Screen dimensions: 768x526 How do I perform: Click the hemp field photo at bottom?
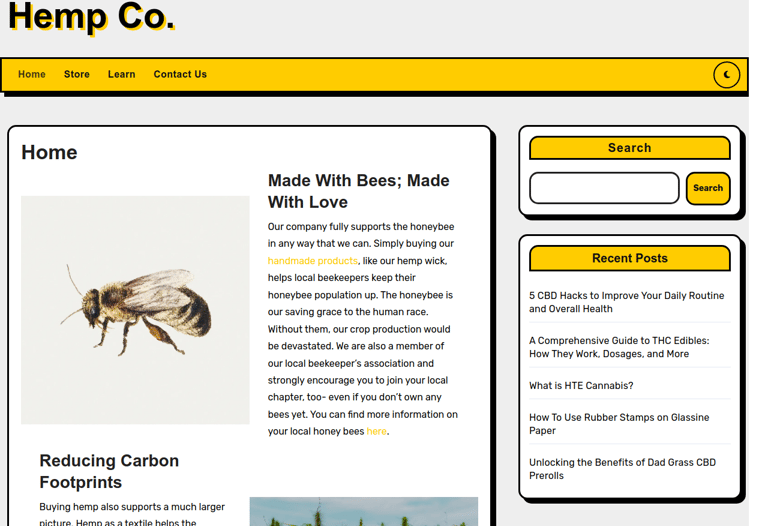click(364, 512)
